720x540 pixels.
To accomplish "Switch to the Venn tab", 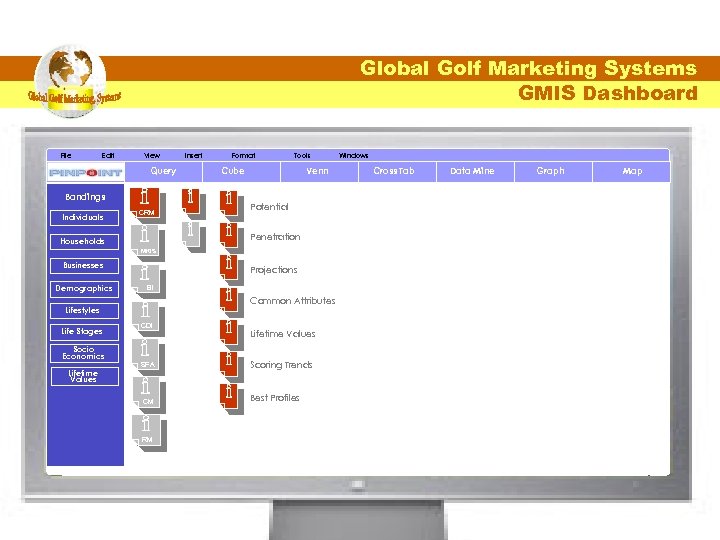I will coord(320,172).
